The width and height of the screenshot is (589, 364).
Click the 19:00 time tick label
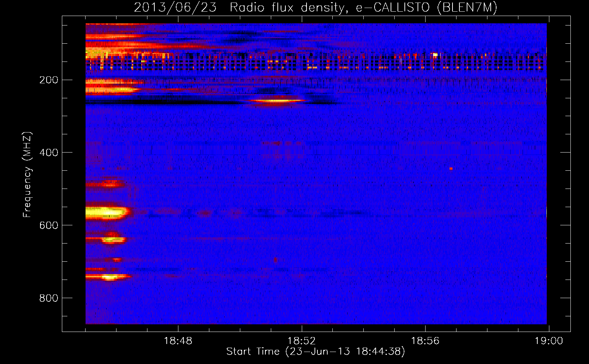click(549, 341)
